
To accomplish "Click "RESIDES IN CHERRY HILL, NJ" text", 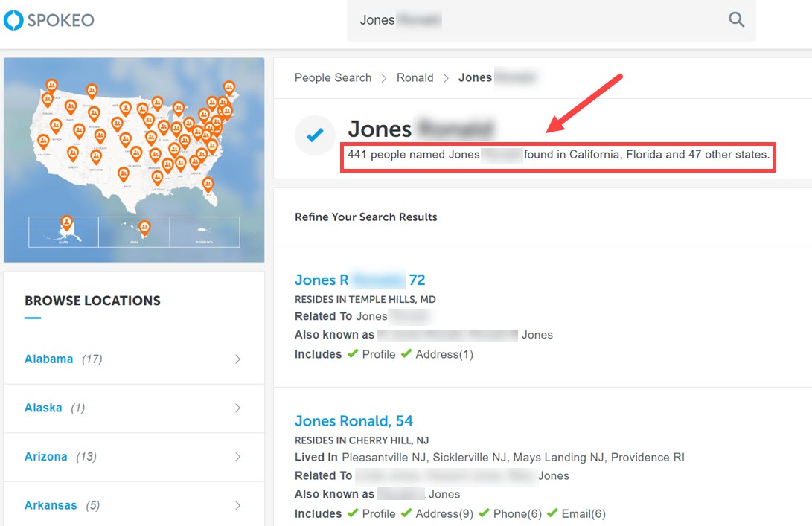I will tap(362, 440).
